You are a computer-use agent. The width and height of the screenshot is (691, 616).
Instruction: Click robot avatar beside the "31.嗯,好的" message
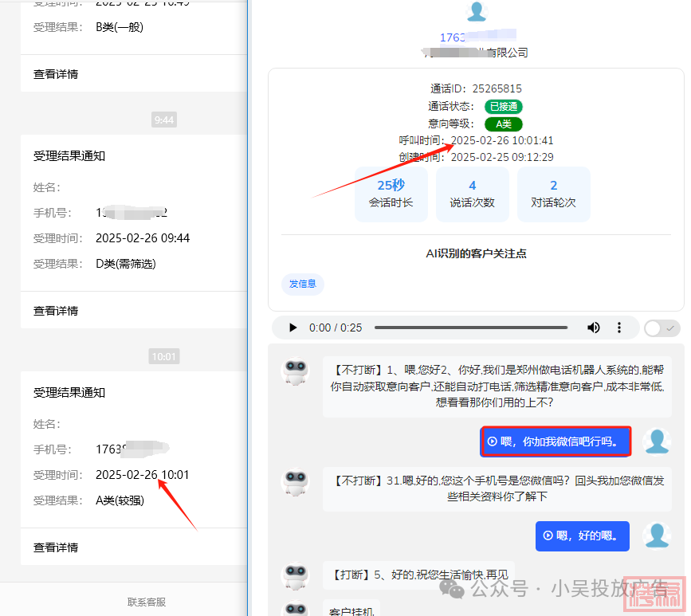click(296, 483)
